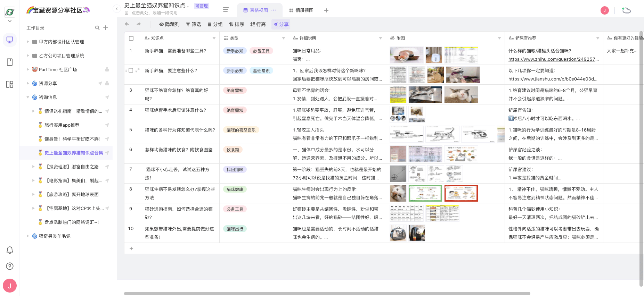Select 史上最全猫奴养猫知识点合集 in sidebar
Viewport: 644px width, 296px height.
(x=74, y=153)
